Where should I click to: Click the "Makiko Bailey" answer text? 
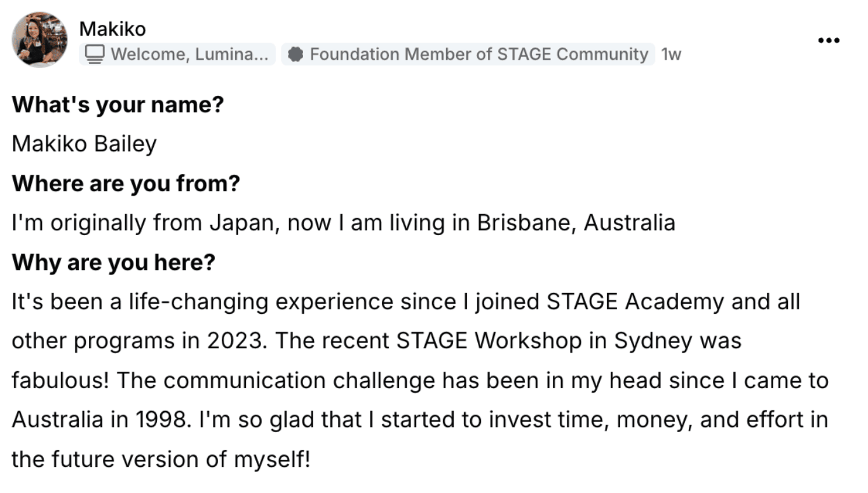click(84, 144)
